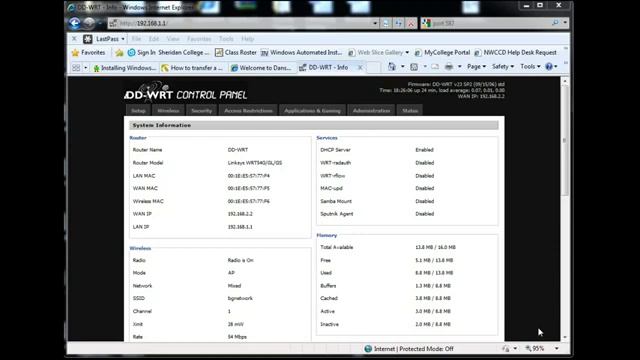Switch to the Installing Windows... tab
The image size is (640, 360).
point(124,68)
